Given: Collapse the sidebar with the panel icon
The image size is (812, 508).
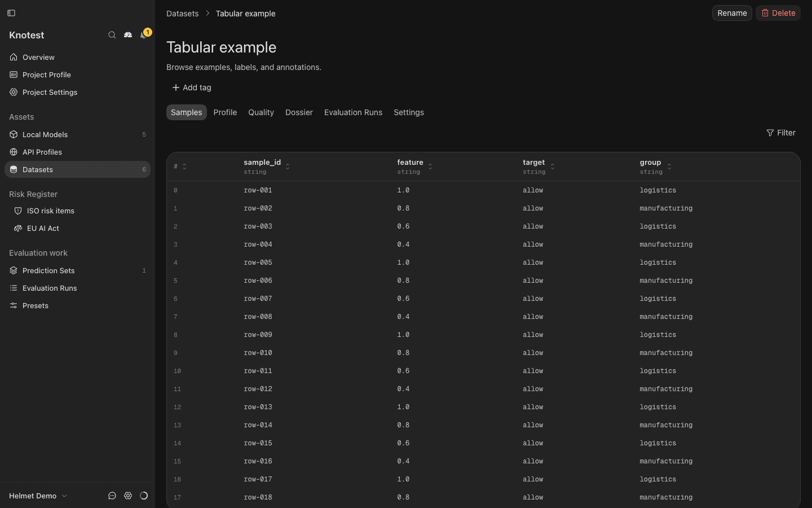Looking at the screenshot, I should click(x=11, y=13).
